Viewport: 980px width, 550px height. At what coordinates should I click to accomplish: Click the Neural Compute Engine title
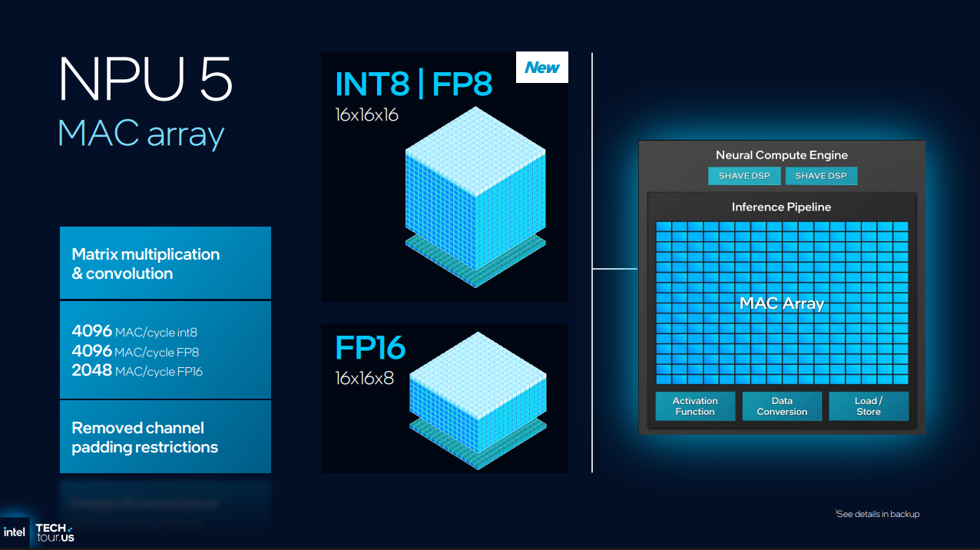pos(781,155)
